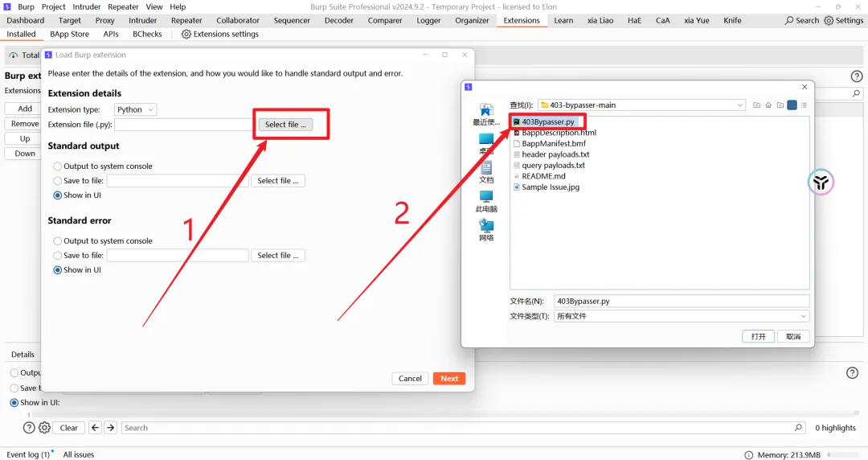Go to previous search match arrow
The image size is (868, 460).
pyautogui.click(x=95, y=428)
